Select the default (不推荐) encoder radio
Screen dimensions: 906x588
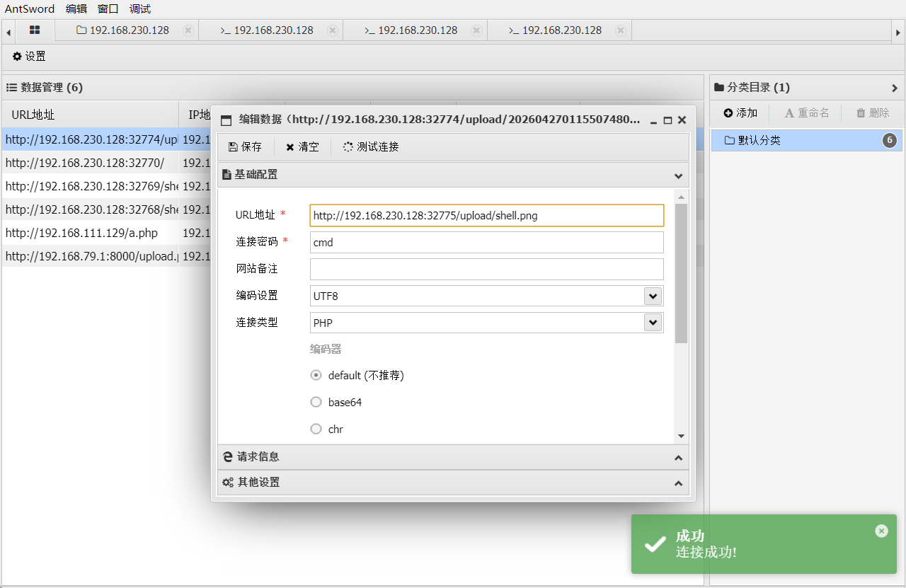tap(316, 376)
